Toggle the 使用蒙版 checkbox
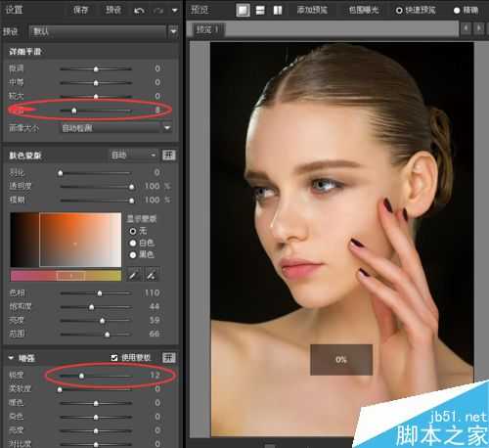489x448 pixels. pos(114,358)
